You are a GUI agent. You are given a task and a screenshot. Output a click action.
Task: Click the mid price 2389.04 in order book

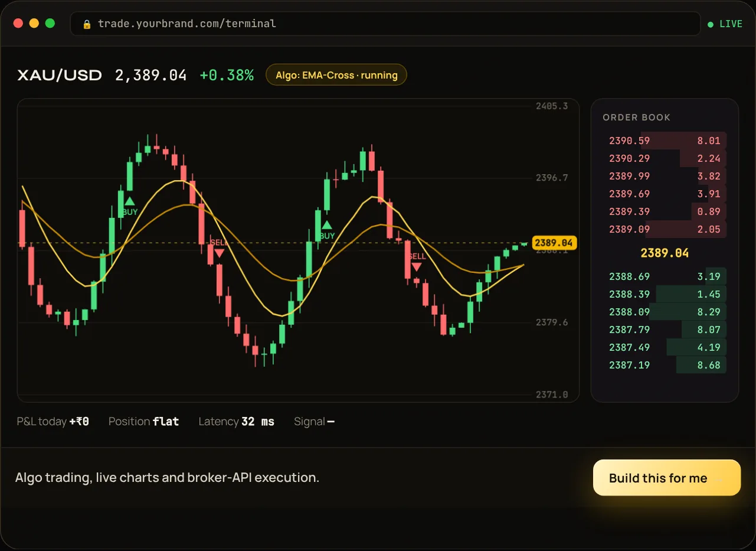665,253
